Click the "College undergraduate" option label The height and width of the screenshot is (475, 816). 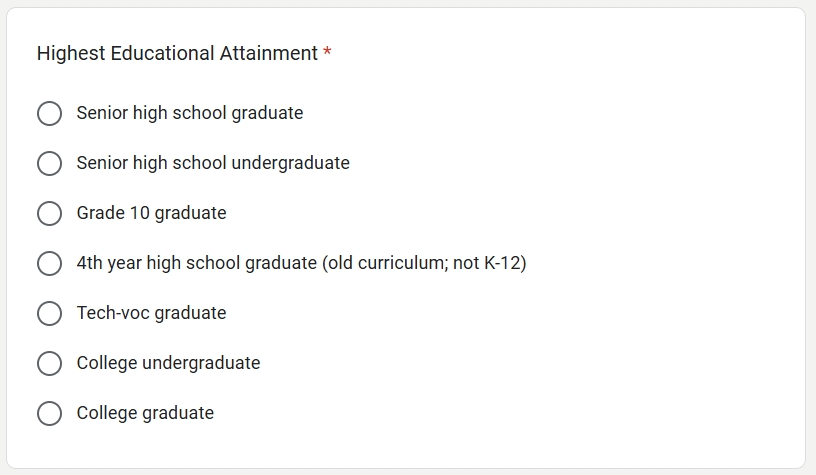coord(168,363)
